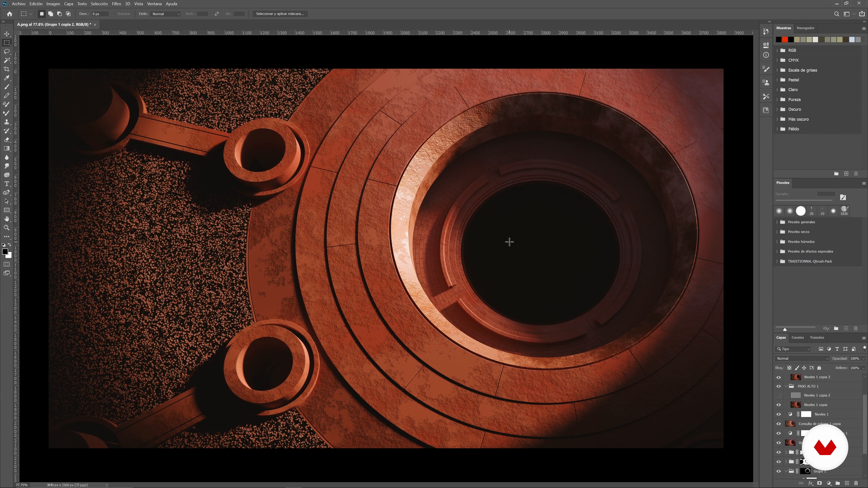
Task: Select the Niveles 1 copia layer thumbnail
Action: coord(796,405)
